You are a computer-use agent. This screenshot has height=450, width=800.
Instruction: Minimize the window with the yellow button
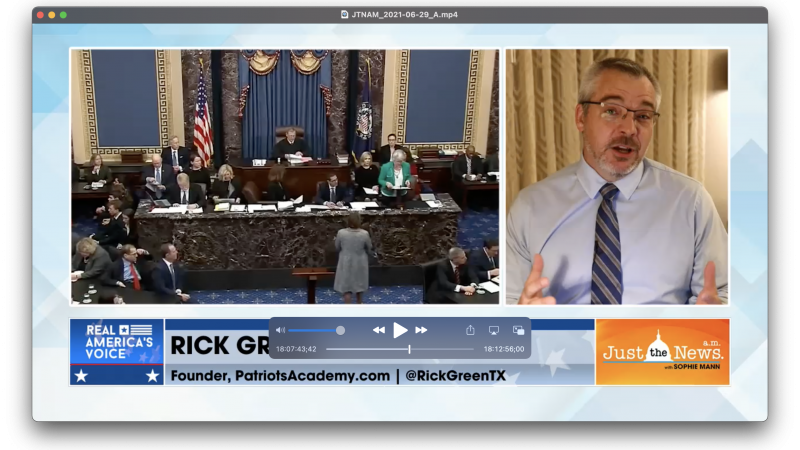(x=51, y=15)
